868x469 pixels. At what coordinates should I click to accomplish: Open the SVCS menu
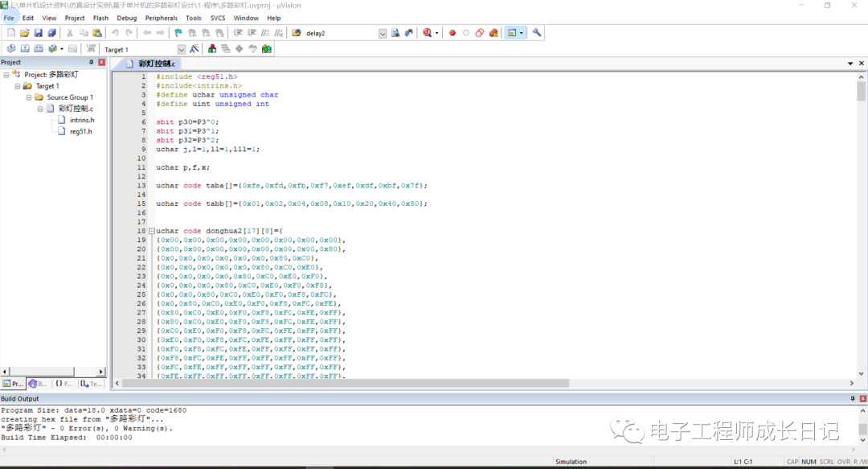click(218, 19)
